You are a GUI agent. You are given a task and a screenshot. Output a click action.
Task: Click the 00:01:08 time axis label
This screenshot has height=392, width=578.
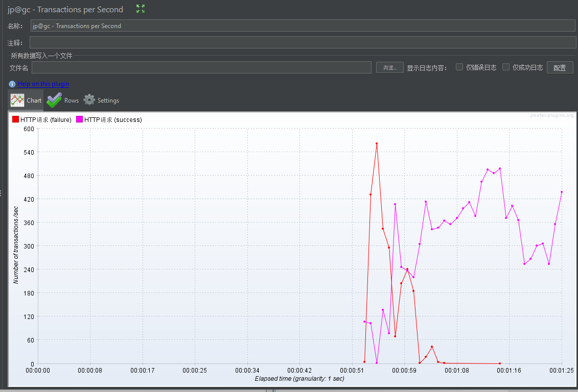pyautogui.click(x=457, y=370)
